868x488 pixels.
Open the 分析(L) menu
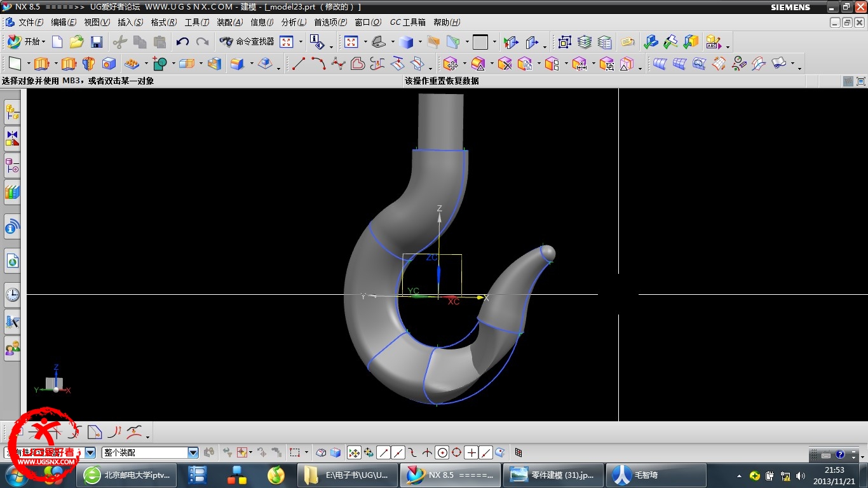294,22
